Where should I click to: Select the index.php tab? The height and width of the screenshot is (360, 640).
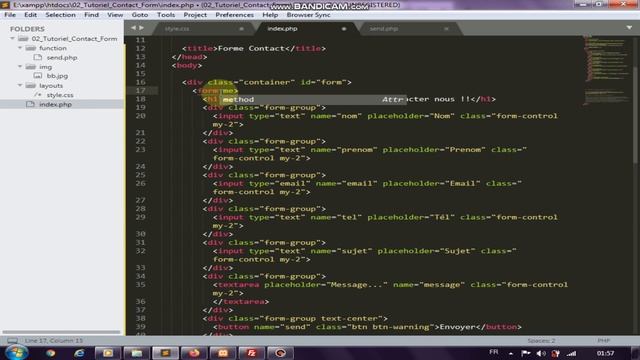coord(282,29)
